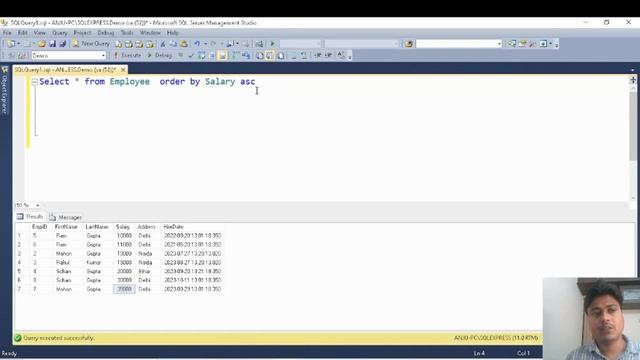This screenshot has width=640, height=360.
Task: Click the Debug button
Action: [160, 56]
